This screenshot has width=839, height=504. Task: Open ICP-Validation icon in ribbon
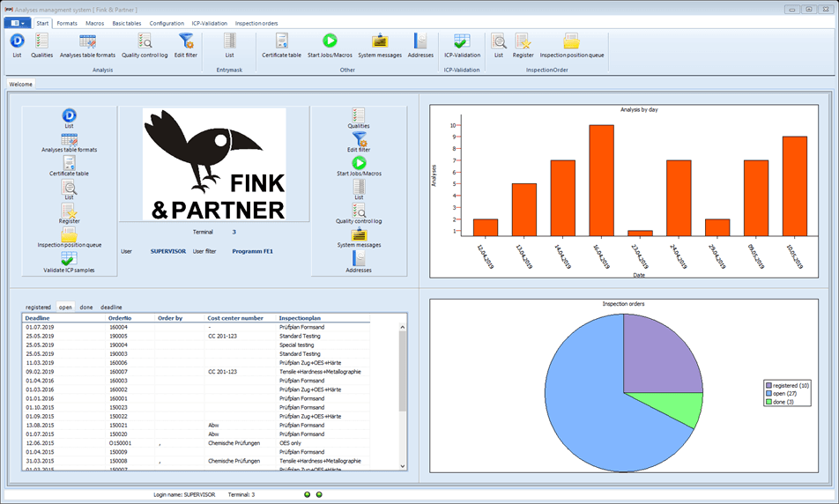click(463, 46)
